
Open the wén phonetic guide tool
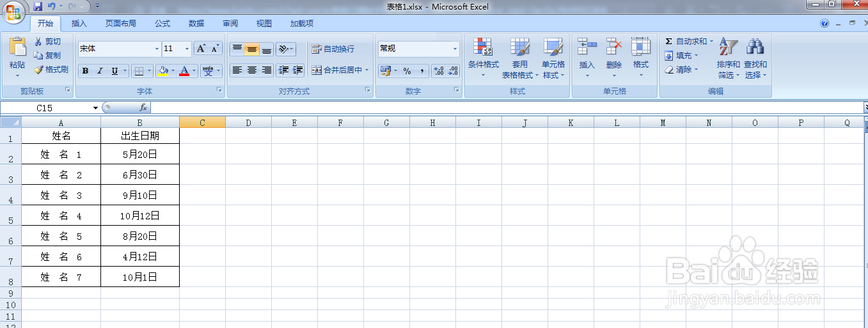tap(208, 71)
